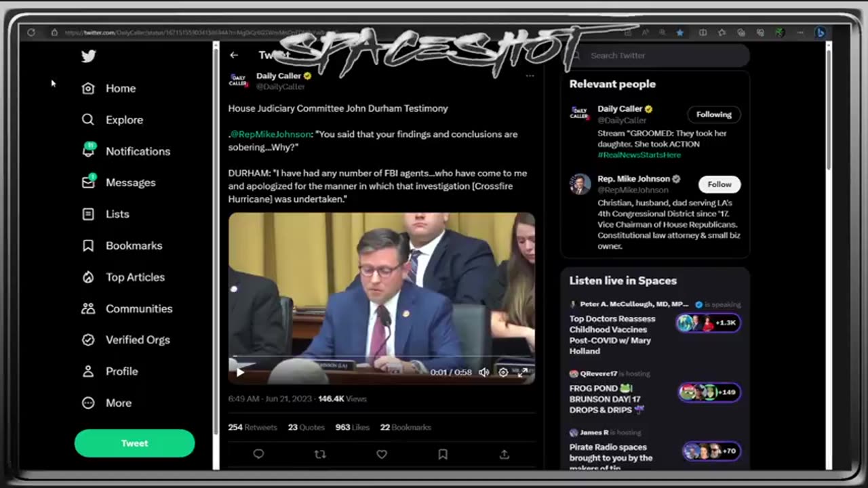Click the Notifications bell icon
This screenshot has height=488, width=868.
(x=88, y=150)
